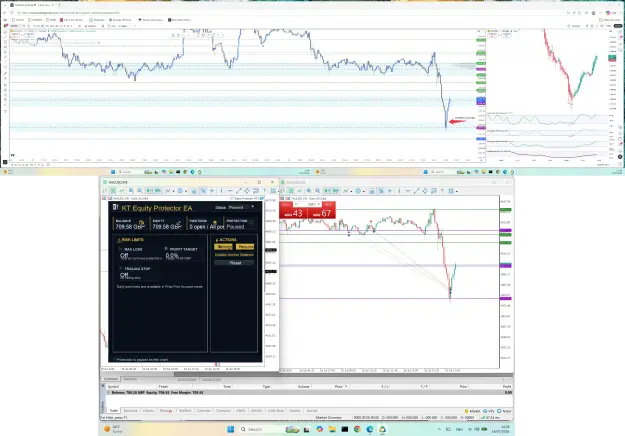Select line chart icon in left MetaTrader toolbar
Screen dimensions: 625x436
(122, 191)
